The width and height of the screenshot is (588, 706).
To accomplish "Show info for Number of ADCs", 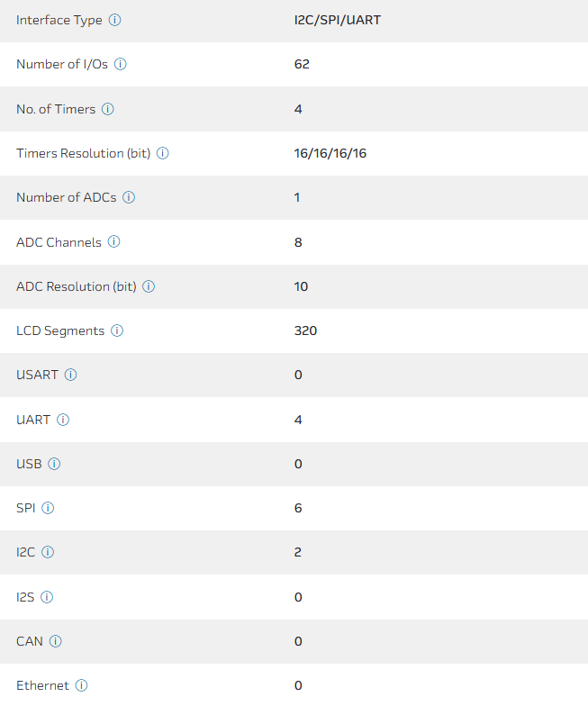I will (129, 197).
